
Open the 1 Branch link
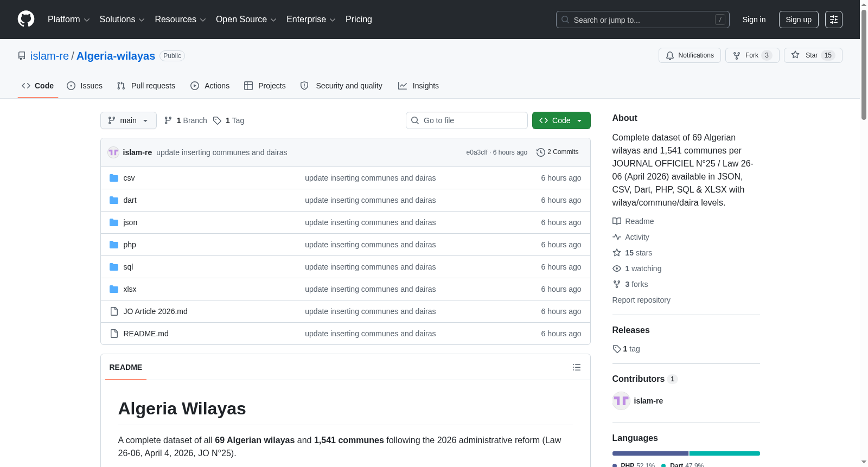[186, 120]
